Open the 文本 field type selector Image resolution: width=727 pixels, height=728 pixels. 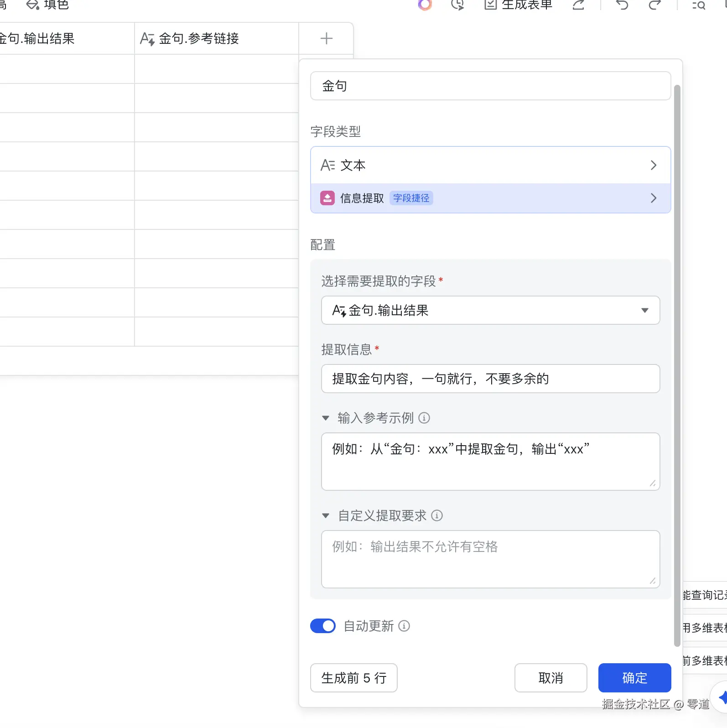(490, 165)
